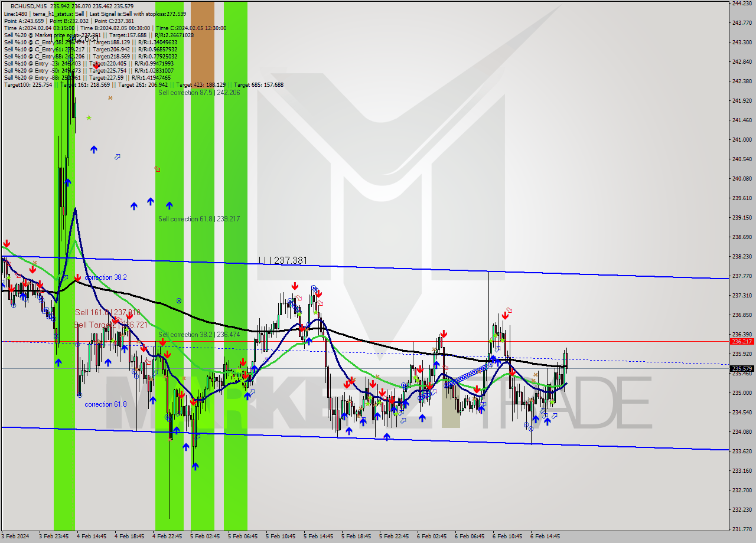Click the 234.080 price axis label
The height and width of the screenshot is (543, 756).
pyautogui.click(x=741, y=431)
